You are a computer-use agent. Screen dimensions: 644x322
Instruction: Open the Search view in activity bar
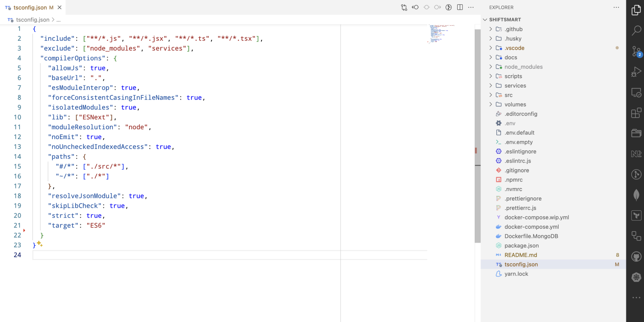[636, 31]
